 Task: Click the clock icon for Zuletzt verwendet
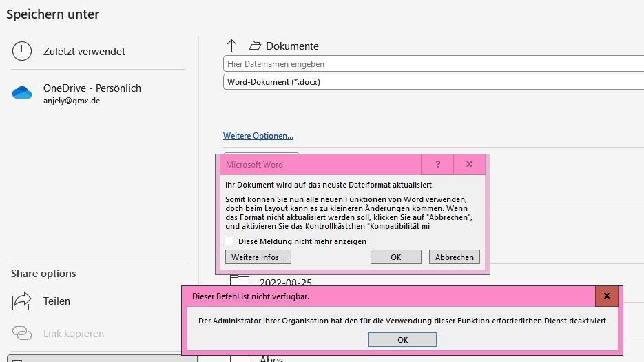pos(22,51)
